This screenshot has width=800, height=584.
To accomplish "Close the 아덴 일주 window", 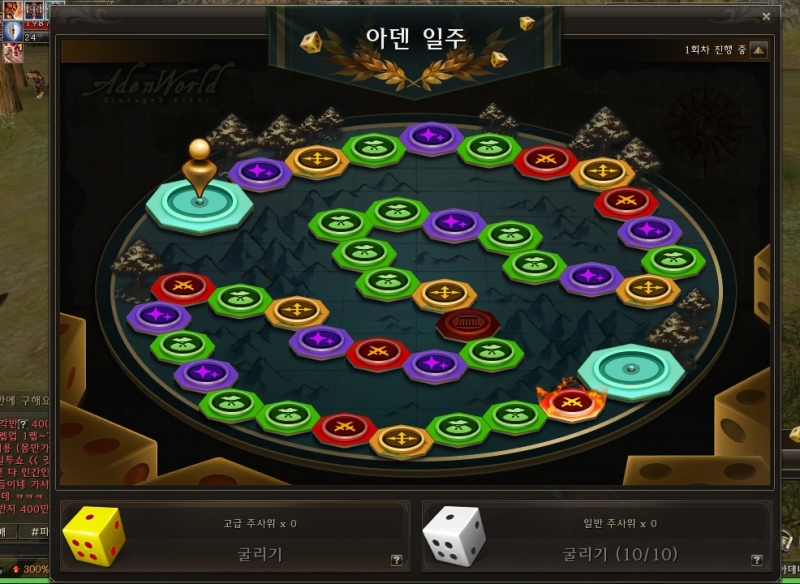I will point(766,16).
